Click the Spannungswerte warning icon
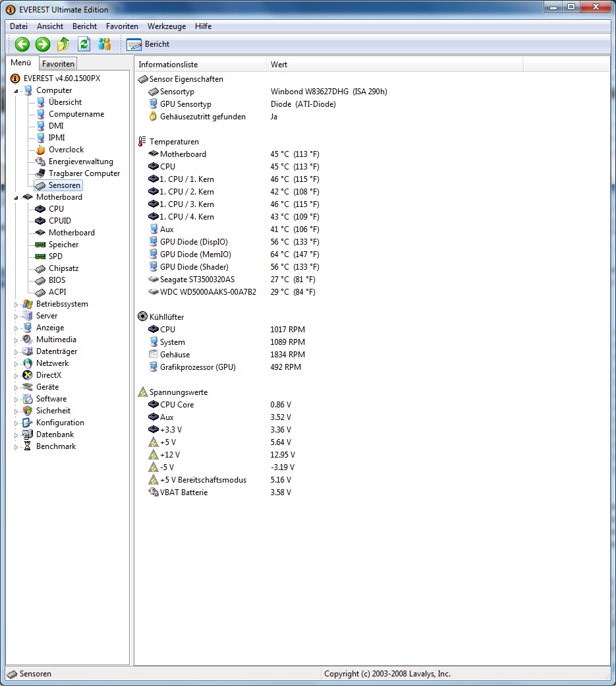The height and width of the screenshot is (687, 616). [x=143, y=392]
